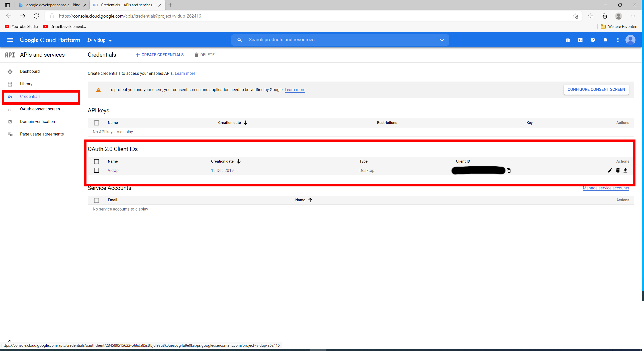Viewport: 644px width, 351px height.
Task: Open the notifications bell
Action: [x=605, y=40]
